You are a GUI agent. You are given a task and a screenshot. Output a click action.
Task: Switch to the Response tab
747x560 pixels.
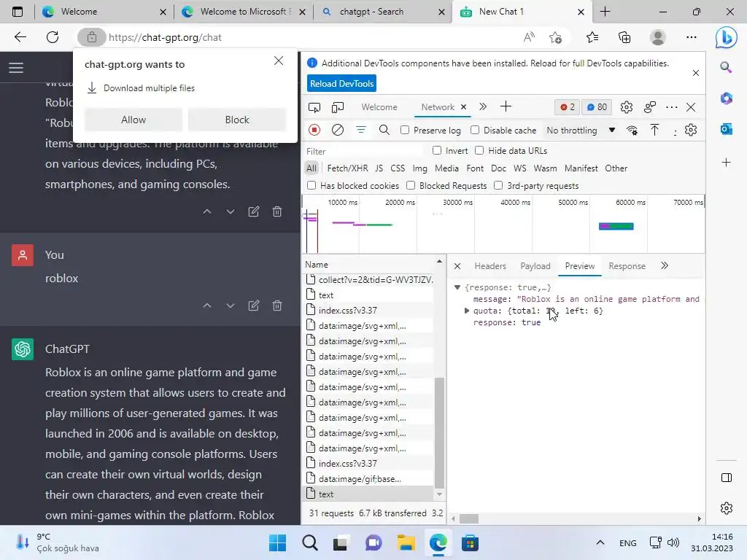(x=627, y=266)
